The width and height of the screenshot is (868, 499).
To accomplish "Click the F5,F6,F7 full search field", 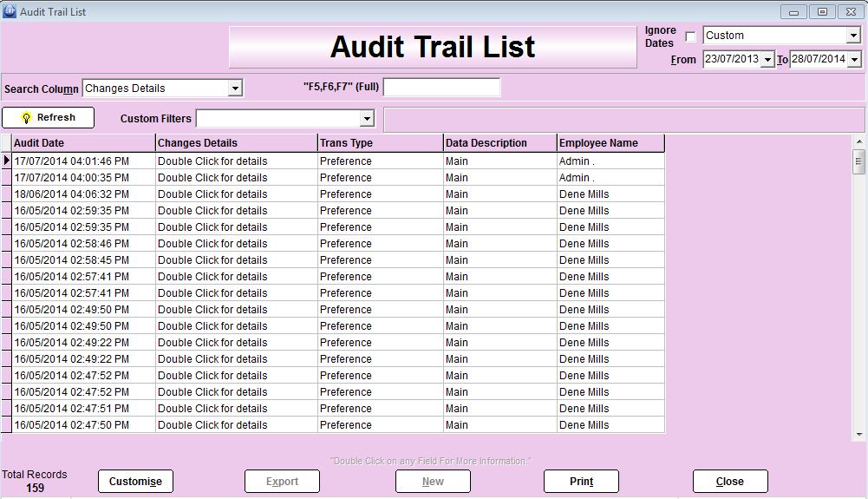I will coord(441,88).
